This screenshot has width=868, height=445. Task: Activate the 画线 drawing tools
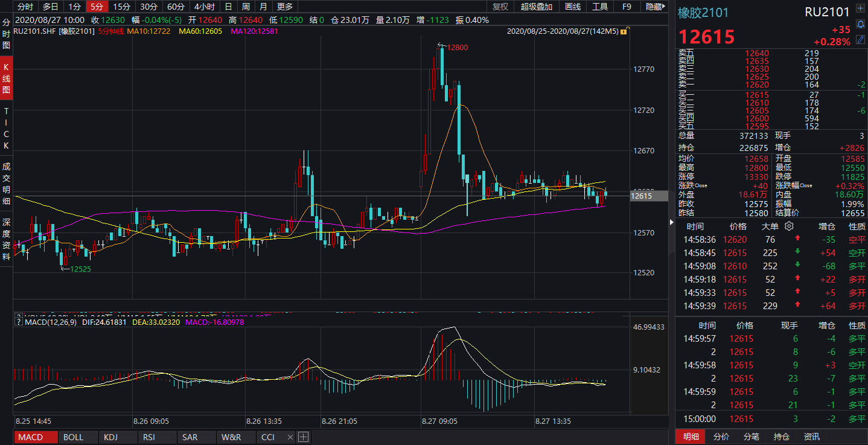[573, 7]
